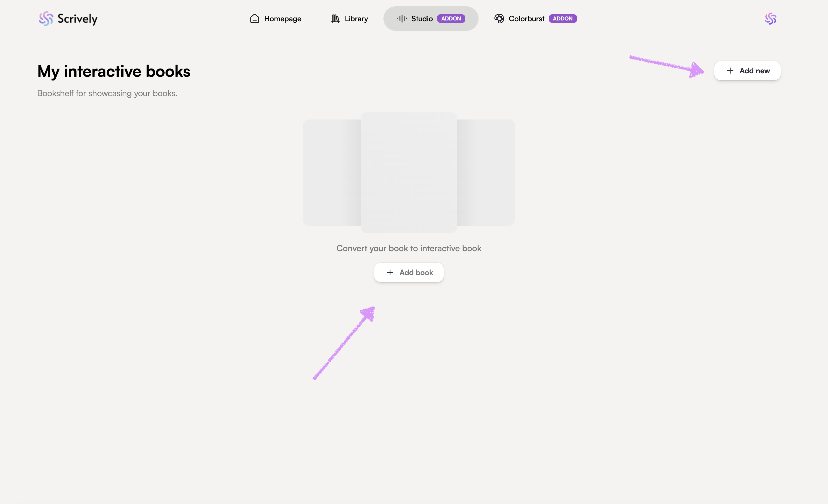
Task: Click the Colorburst ADDON badge
Action: (x=562, y=19)
